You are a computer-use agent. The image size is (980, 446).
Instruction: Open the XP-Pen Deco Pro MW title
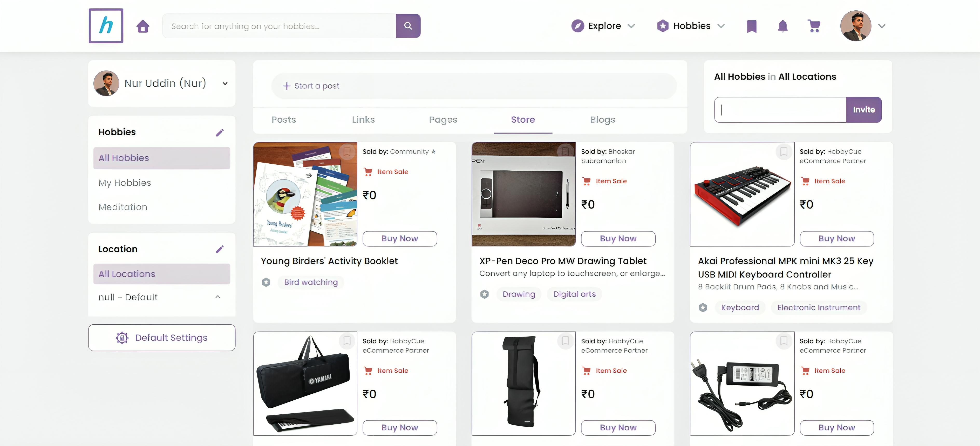pyautogui.click(x=563, y=261)
